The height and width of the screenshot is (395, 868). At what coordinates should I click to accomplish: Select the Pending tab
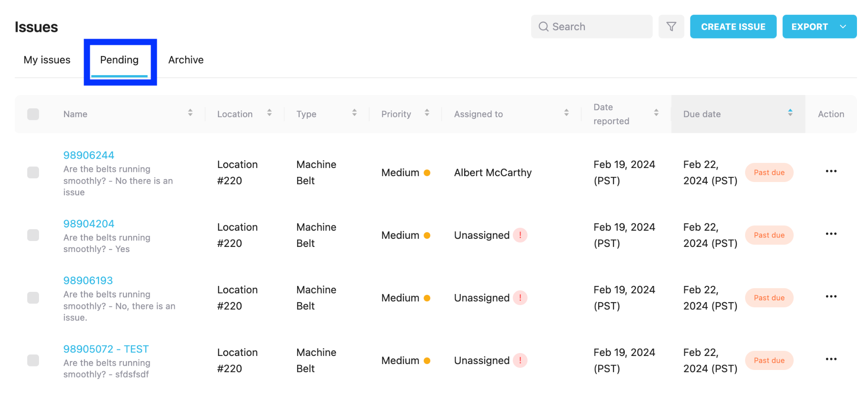pos(120,60)
